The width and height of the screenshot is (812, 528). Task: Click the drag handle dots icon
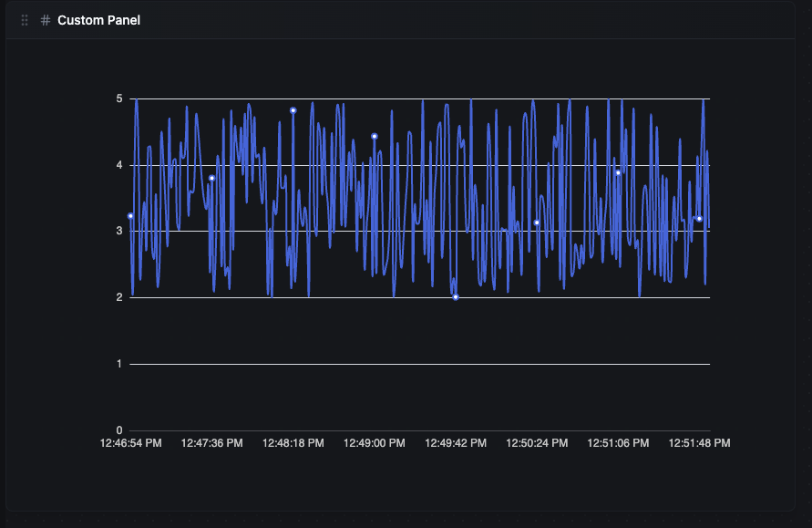pyautogui.click(x=25, y=19)
